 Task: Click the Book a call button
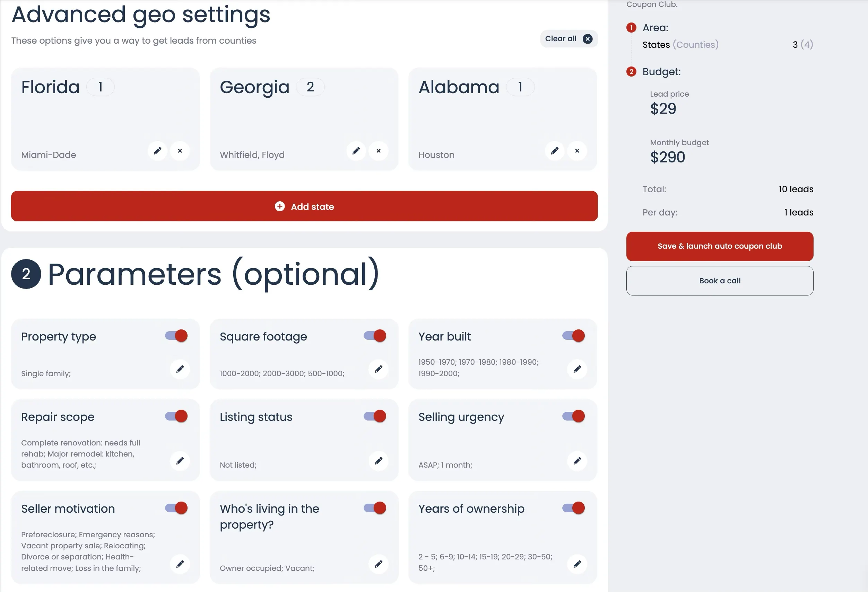720,281
